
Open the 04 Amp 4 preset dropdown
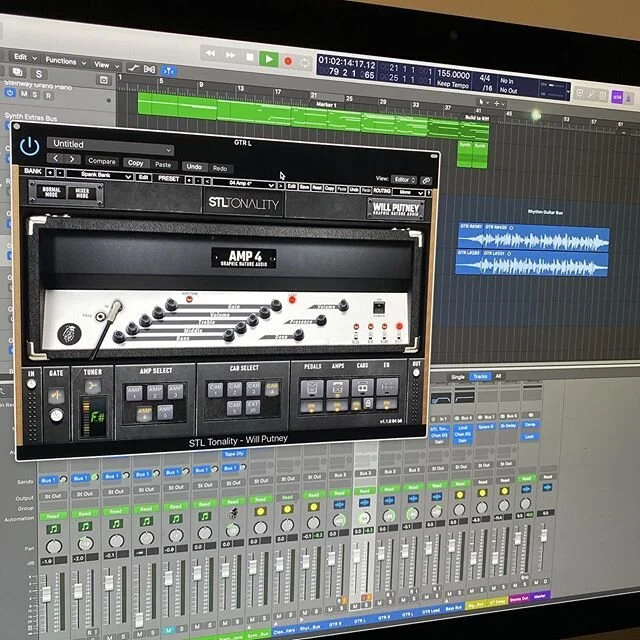[x=244, y=184]
